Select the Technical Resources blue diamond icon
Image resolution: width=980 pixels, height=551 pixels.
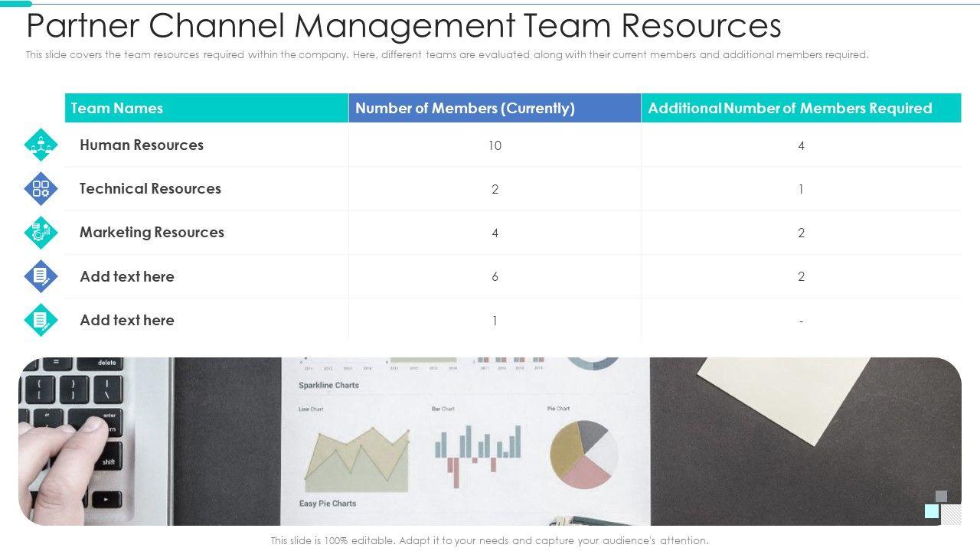coord(41,188)
